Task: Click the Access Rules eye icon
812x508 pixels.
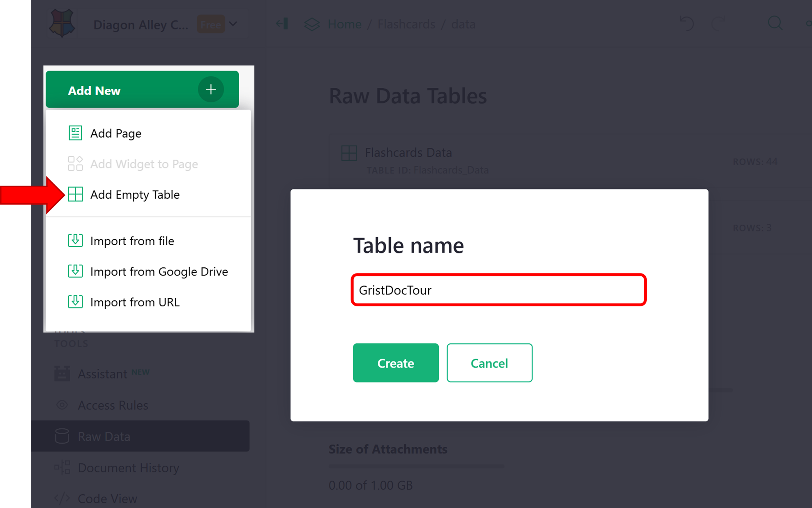Action: point(62,405)
